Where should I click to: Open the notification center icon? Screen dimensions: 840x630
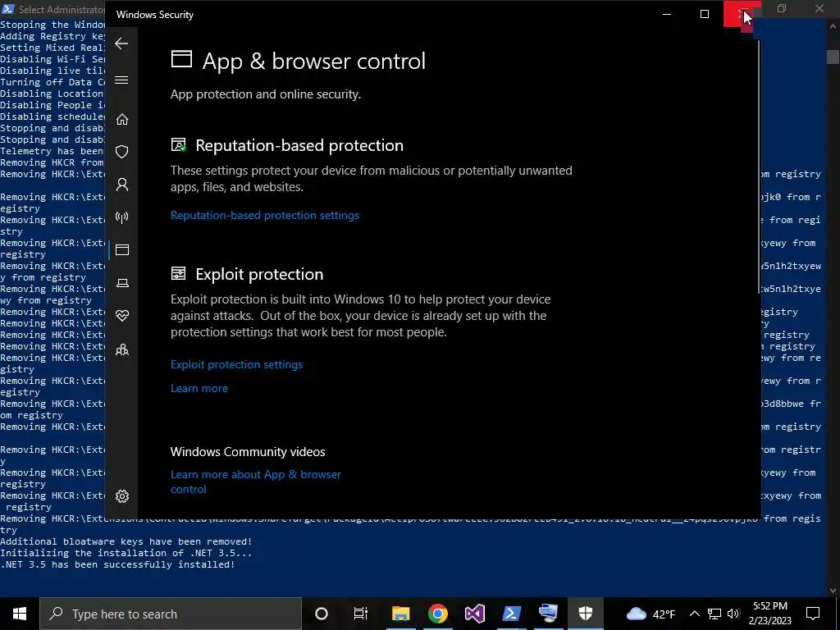813,614
